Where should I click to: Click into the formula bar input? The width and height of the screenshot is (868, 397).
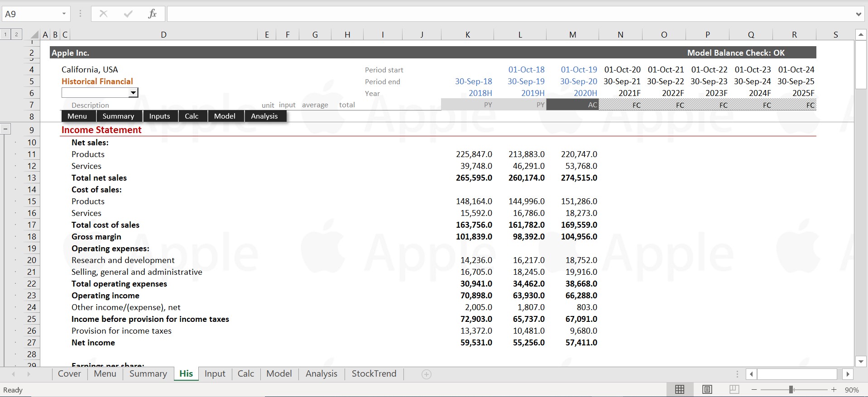(510, 14)
